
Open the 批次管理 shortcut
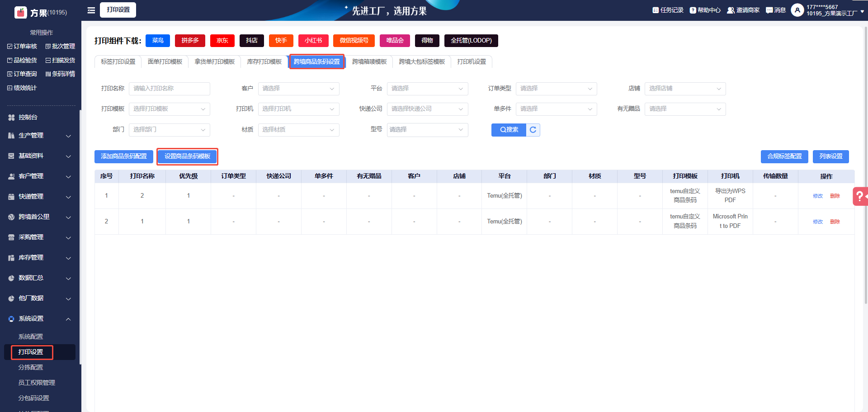point(60,46)
